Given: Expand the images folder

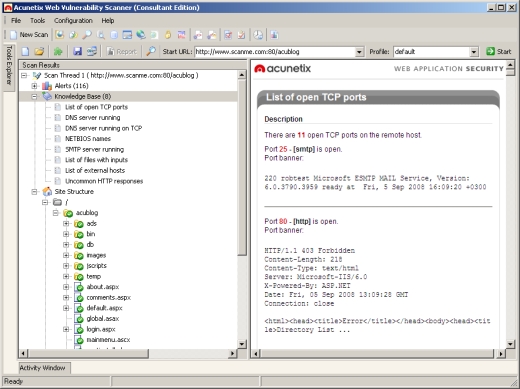Looking at the screenshot, I should pyautogui.click(x=66, y=255).
